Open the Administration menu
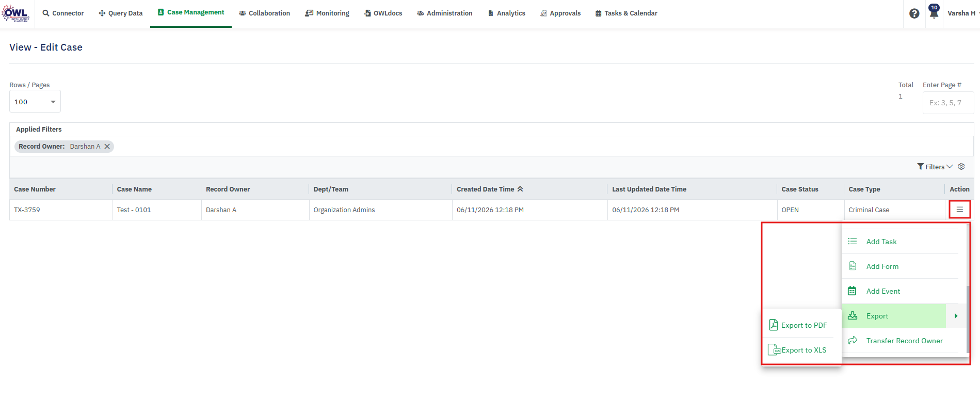 point(445,13)
